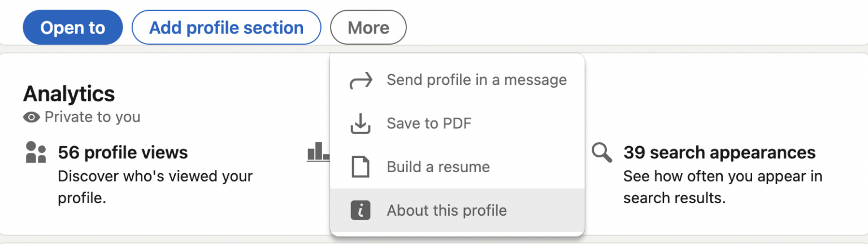Click the document icon beside Build a resume
Viewport: 868px width, 244px height.
tap(361, 167)
